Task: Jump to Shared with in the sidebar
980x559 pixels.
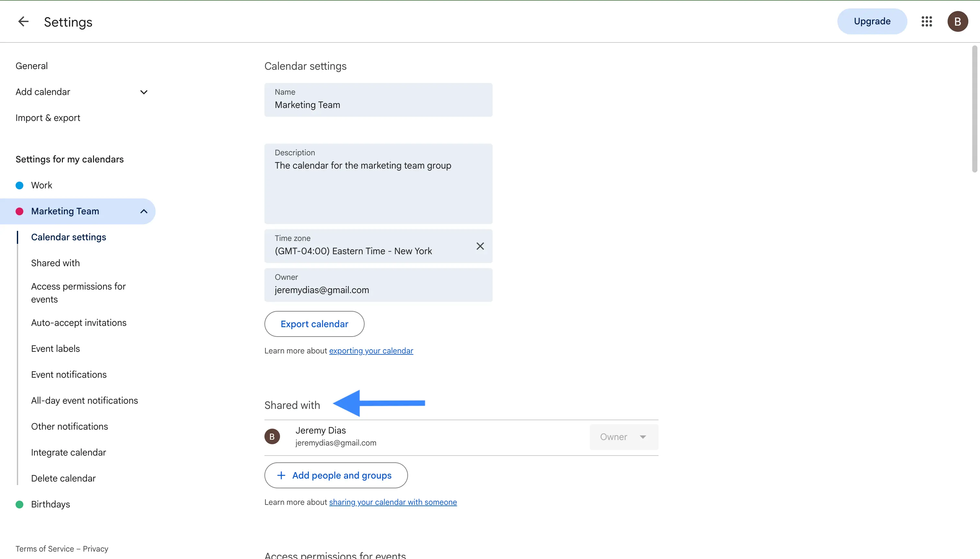Action: (x=56, y=263)
